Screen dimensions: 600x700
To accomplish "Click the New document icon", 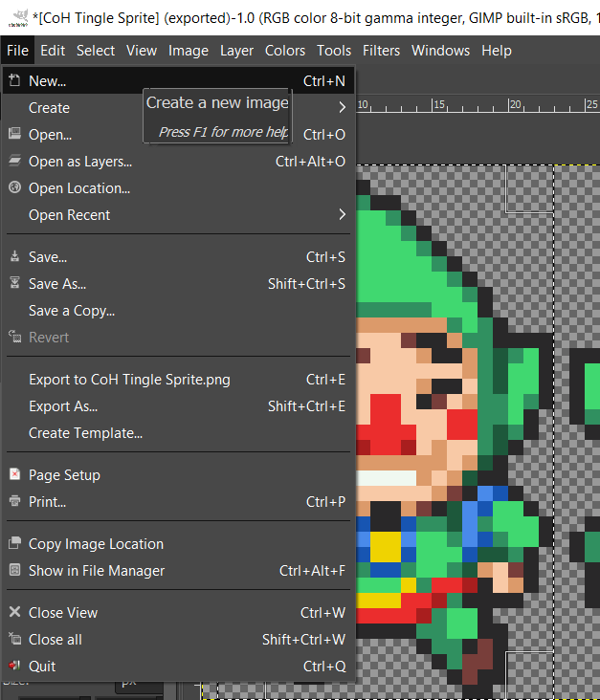I will 14,80.
